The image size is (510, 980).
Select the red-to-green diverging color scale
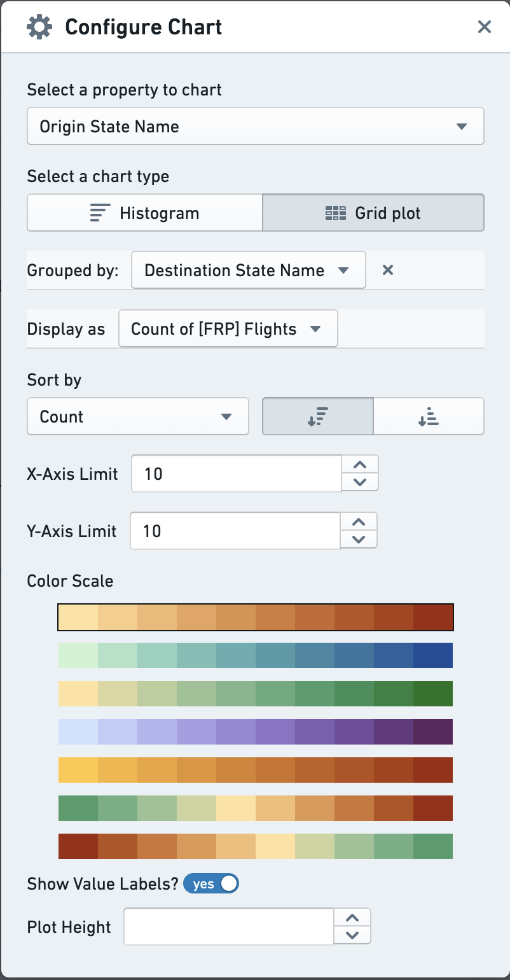coord(256,846)
